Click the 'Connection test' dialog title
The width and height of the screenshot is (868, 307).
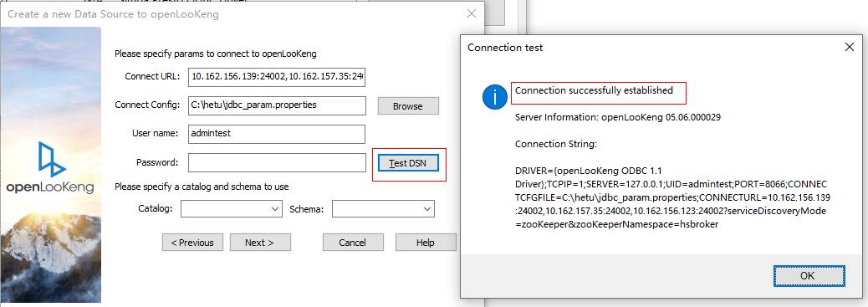click(505, 48)
